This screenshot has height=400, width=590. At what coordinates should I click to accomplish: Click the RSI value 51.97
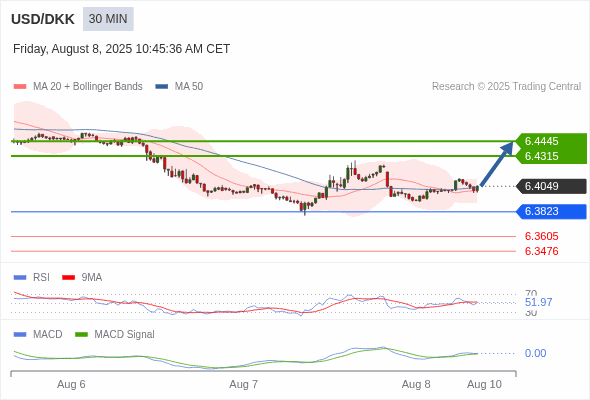(x=538, y=302)
